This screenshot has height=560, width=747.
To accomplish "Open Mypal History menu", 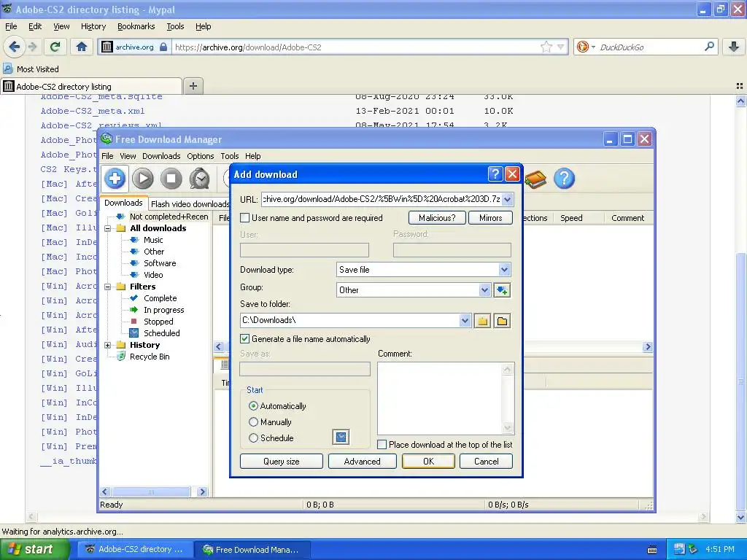I will 93,26.
